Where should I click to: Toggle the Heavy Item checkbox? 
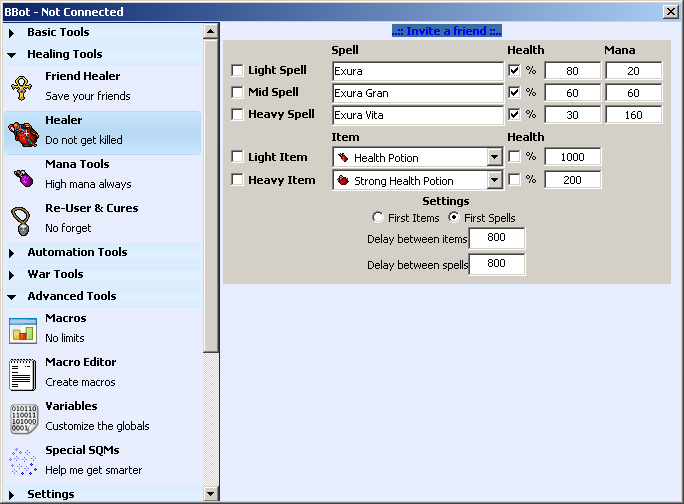(x=237, y=181)
